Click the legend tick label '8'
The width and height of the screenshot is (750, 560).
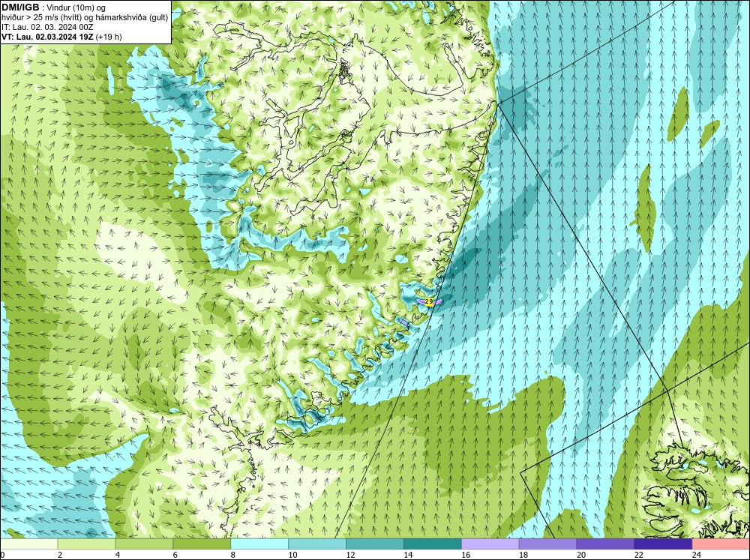click(233, 555)
